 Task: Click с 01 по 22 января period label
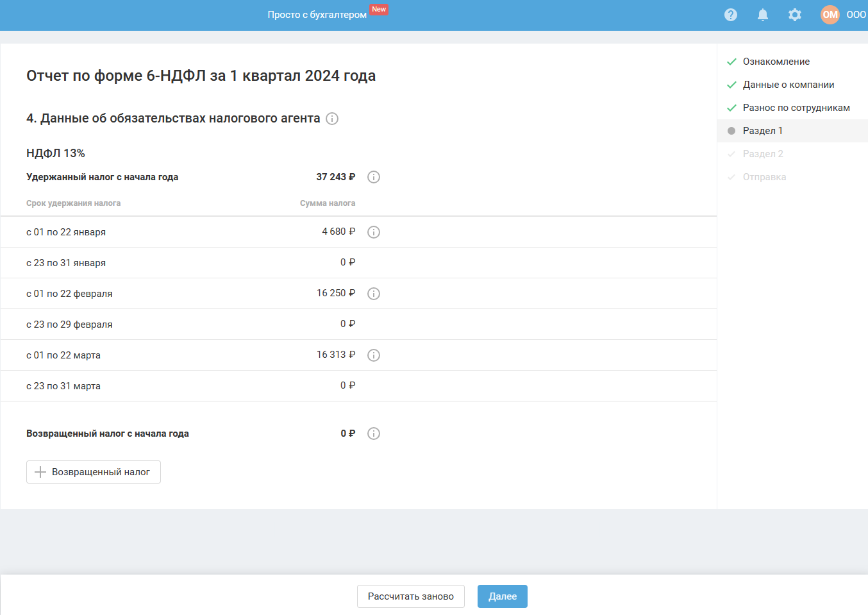66,232
